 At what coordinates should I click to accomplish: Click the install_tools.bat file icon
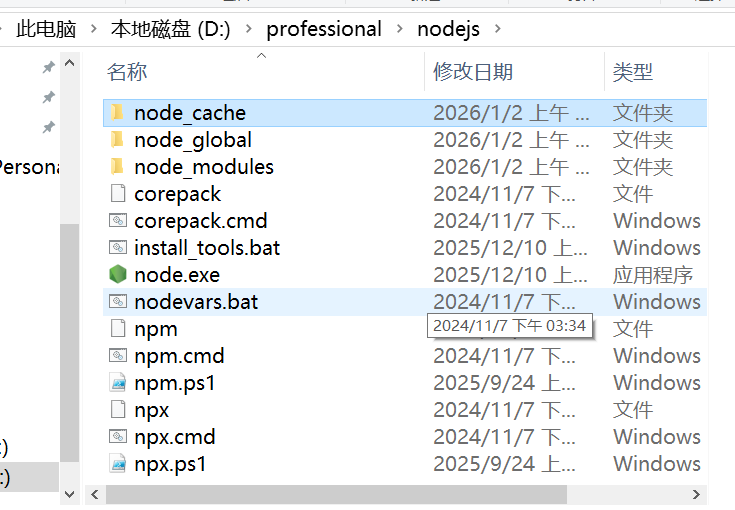click(x=118, y=248)
